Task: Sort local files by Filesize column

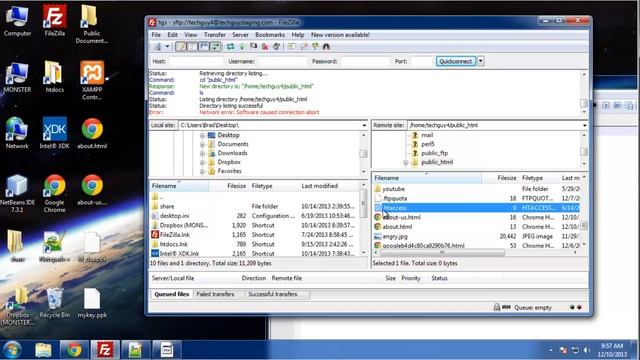Action: (x=236, y=186)
